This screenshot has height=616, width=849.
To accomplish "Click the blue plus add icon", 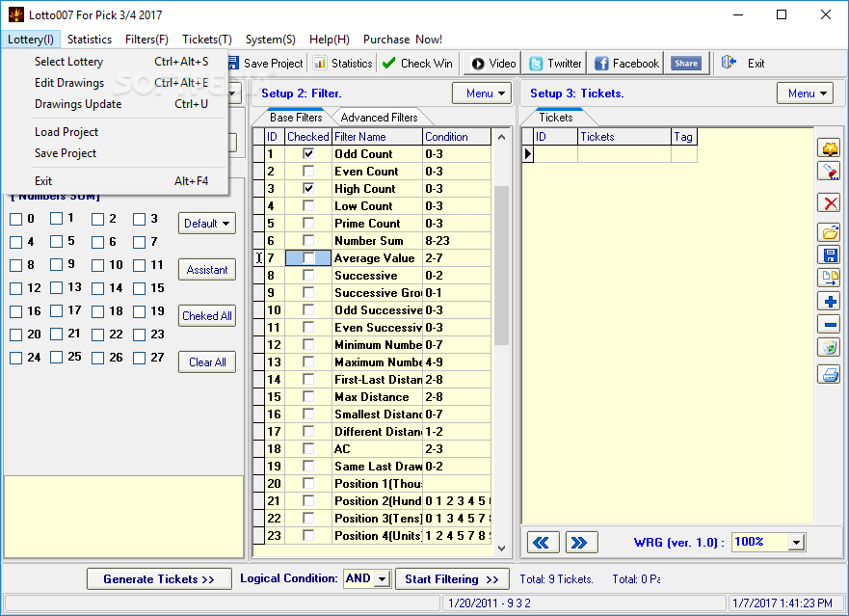I will [x=829, y=301].
